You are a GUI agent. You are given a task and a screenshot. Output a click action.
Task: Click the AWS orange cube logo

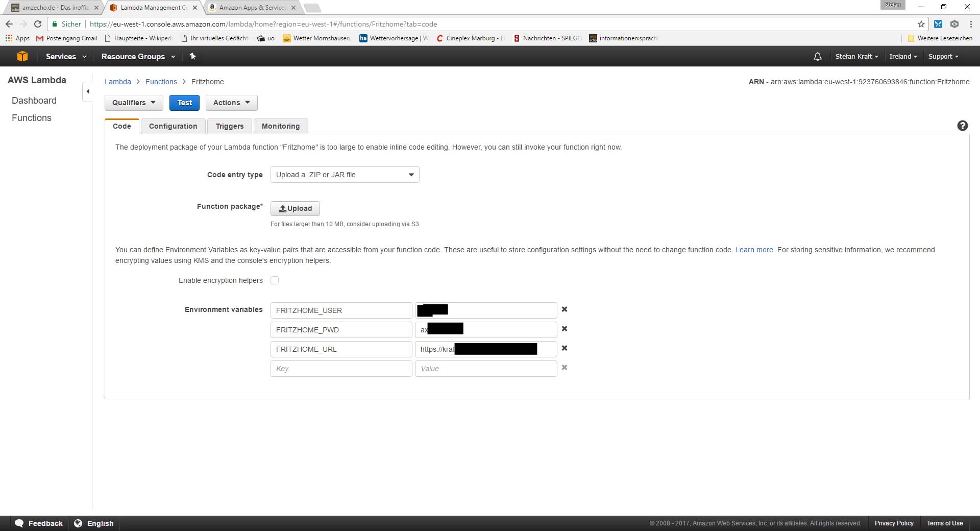pos(22,56)
